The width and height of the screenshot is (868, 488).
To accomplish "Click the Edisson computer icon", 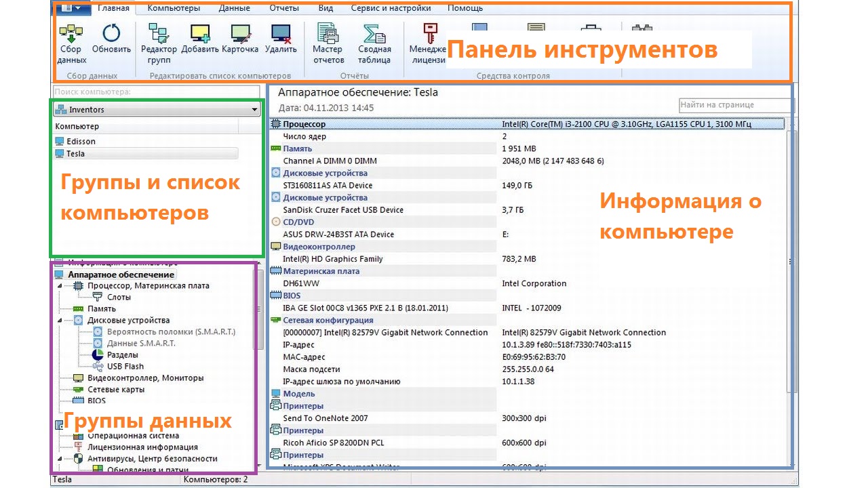I will (60, 142).
